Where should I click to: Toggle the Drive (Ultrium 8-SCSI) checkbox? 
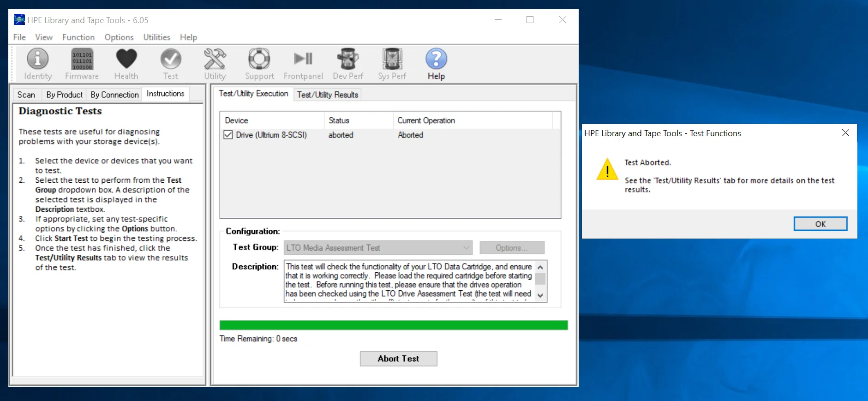(228, 135)
